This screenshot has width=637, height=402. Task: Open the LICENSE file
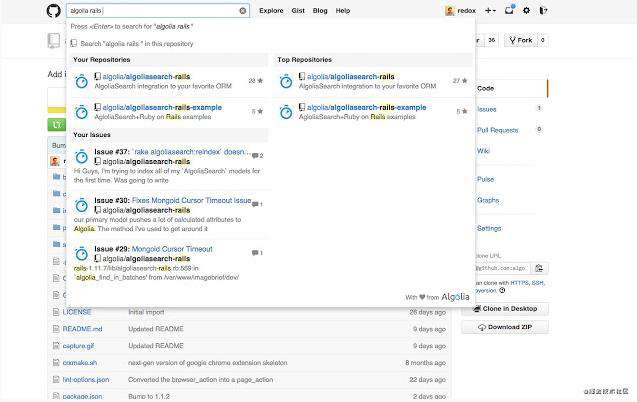(77, 312)
